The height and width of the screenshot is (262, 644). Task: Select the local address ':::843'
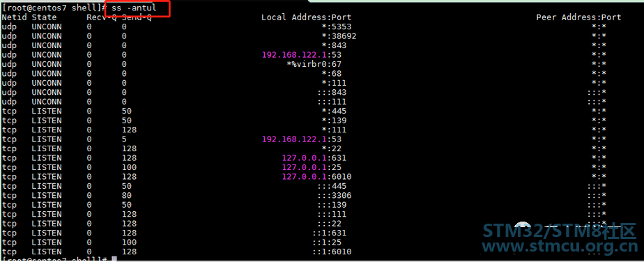[x=332, y=93]
